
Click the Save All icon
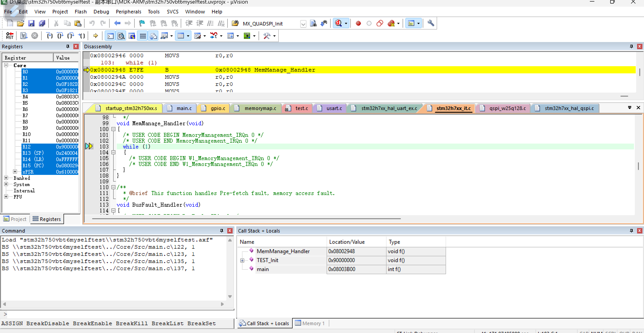click(x=42, y=23)
